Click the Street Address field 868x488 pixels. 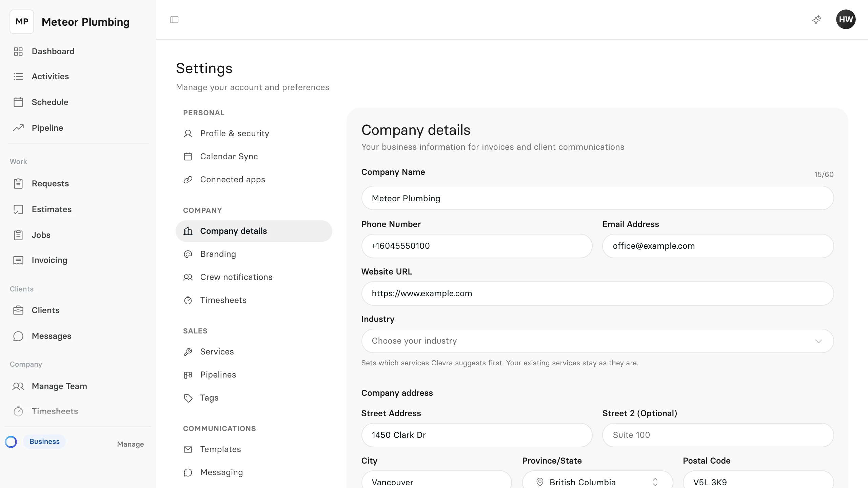click(477, 435)
